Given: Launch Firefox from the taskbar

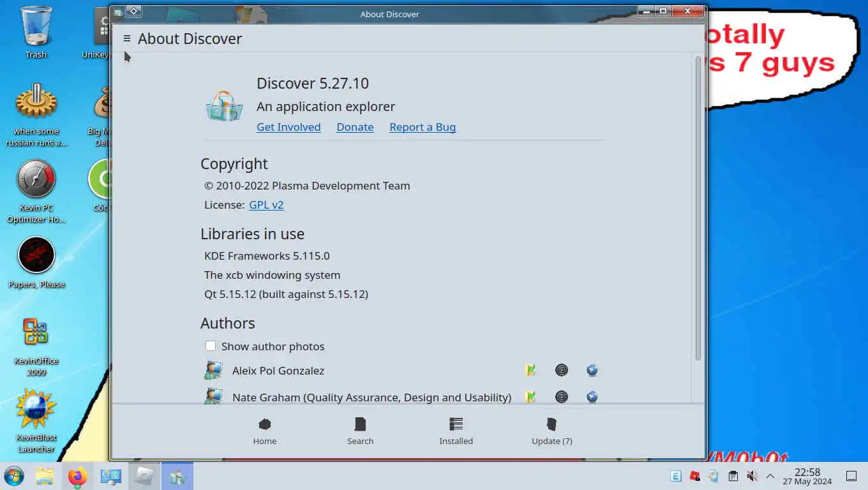Looking at the screenshot, I should (77, 476).
